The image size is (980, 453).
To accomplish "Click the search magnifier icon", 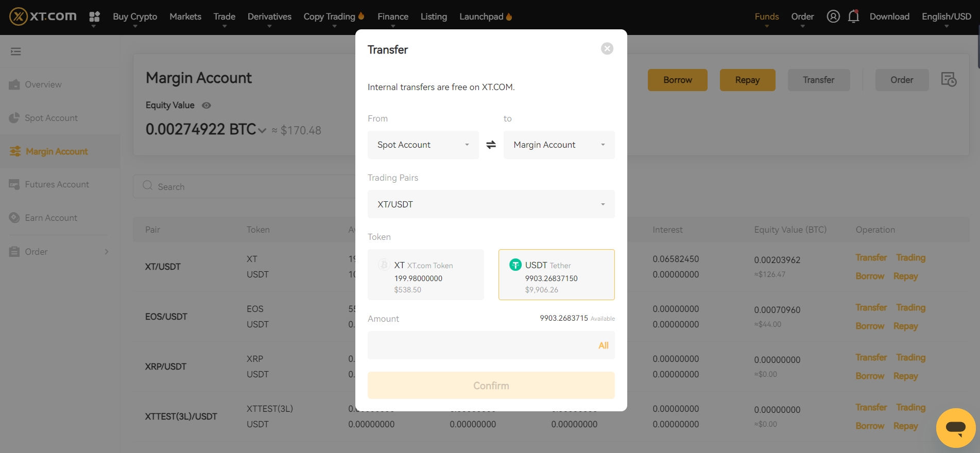I will pyautogui.click(x=148, y=186).
